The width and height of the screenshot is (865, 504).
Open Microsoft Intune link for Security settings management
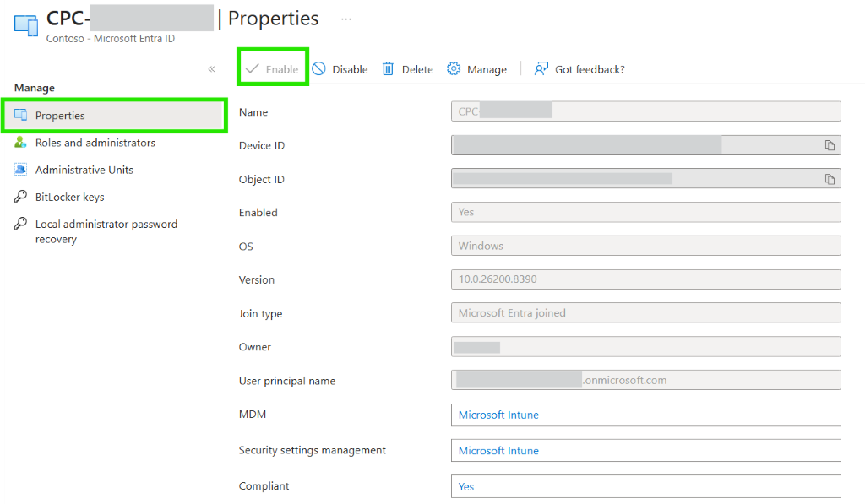(498, 451)
